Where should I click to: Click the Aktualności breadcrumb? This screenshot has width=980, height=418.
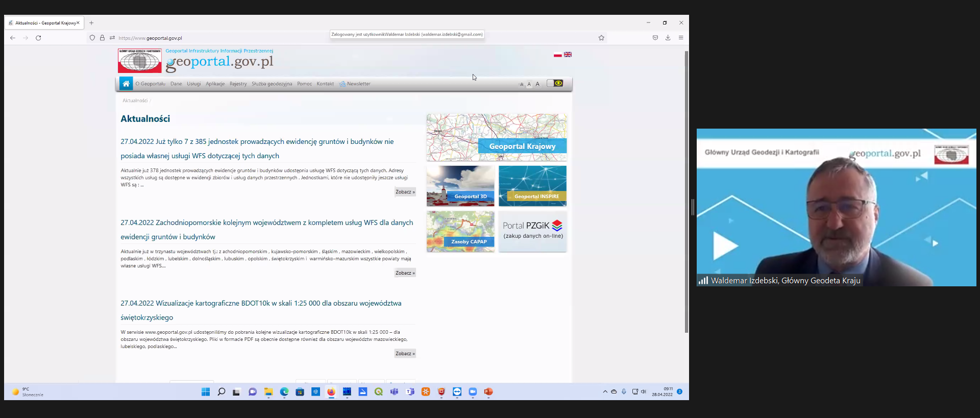[135, 101]
